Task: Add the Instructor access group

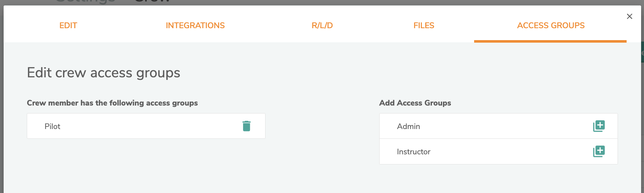Action: click(x=599, y=151)
